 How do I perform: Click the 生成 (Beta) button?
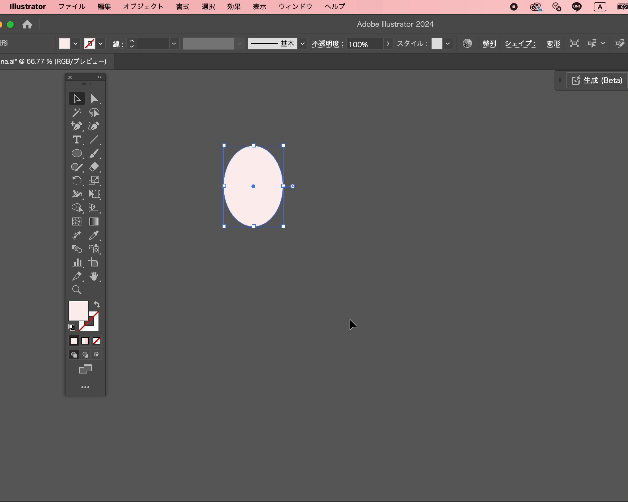click(x=596, y=80)
